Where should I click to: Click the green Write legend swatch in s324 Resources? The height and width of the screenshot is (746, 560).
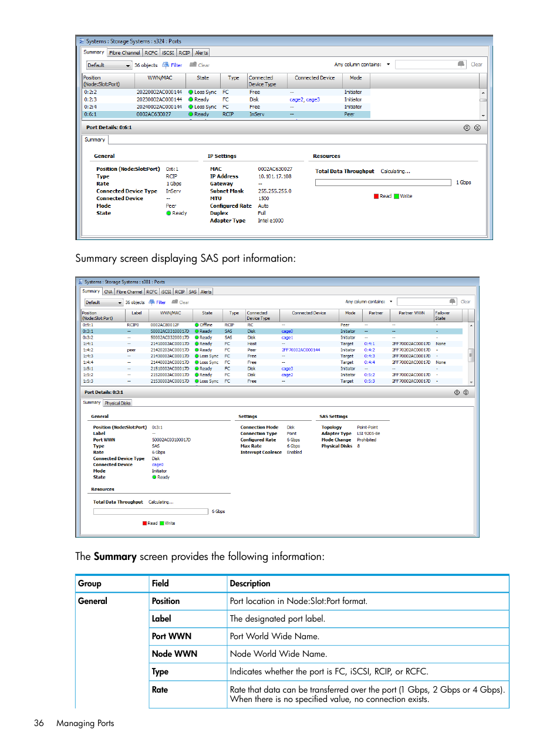[x=396, y=196]
